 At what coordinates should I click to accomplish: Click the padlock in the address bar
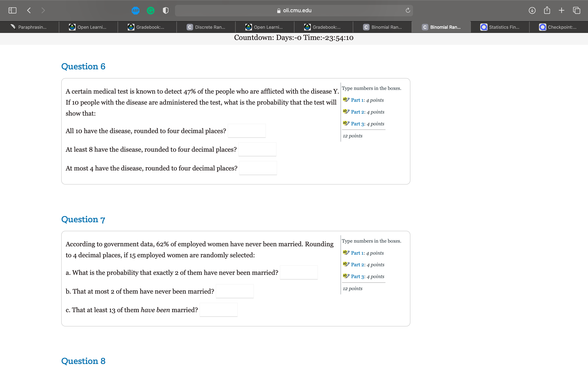(x=278, y=10)
